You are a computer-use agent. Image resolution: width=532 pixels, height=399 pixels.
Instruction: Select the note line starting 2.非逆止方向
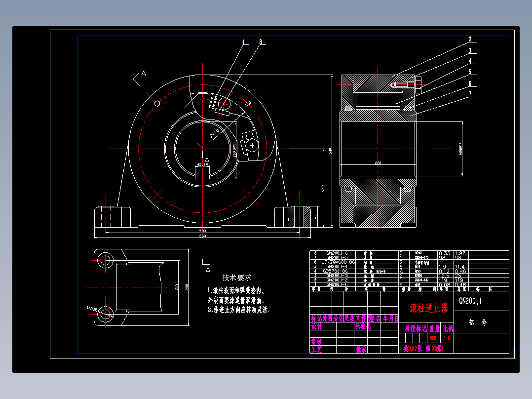point(239,309)
